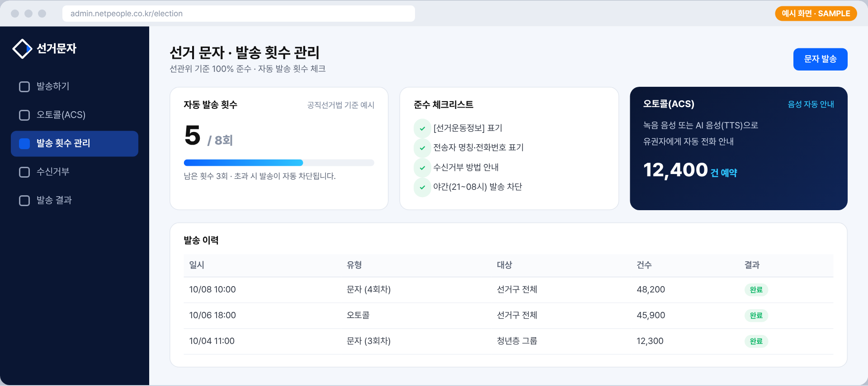Click the checkmark beside [선거운동정보] 표기
Viewport: 868px width, 386px height.
click(x=422, y=128)
